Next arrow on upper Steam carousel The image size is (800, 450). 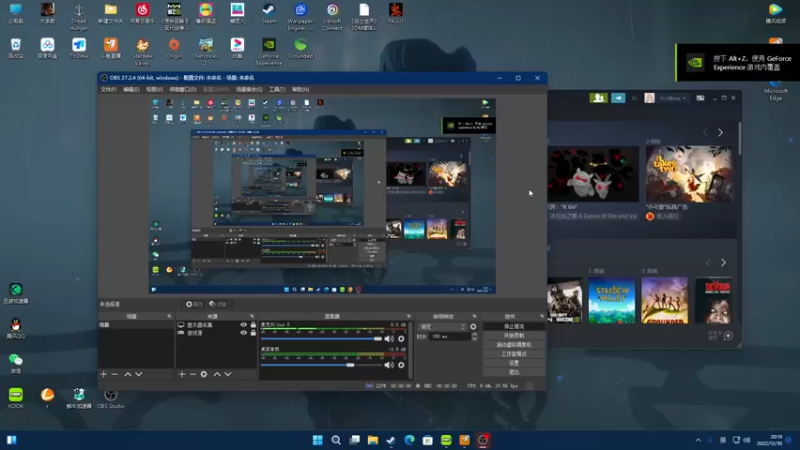tap(720, 133)
